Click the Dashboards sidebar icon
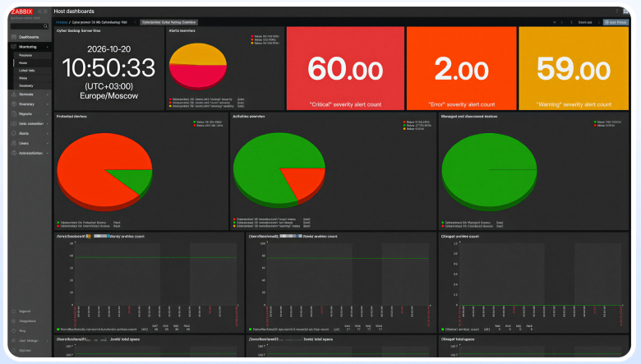Screen dimensions: 641x364 (14, 37)
